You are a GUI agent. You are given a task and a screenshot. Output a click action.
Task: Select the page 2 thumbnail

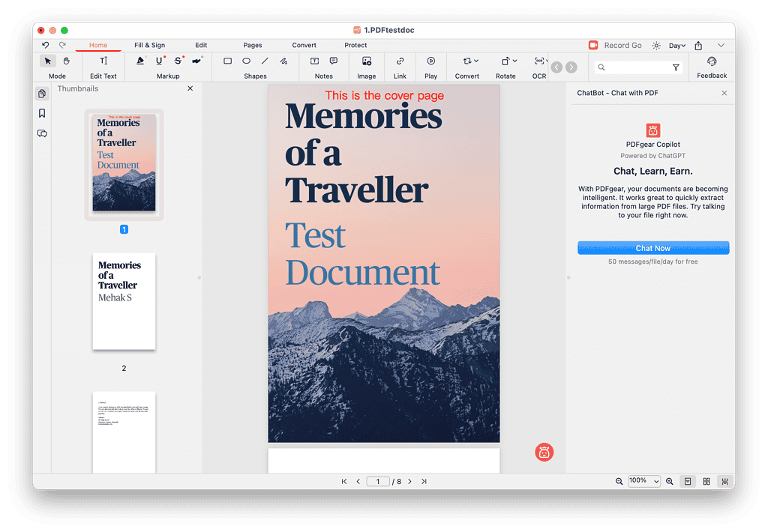point(124,301)
